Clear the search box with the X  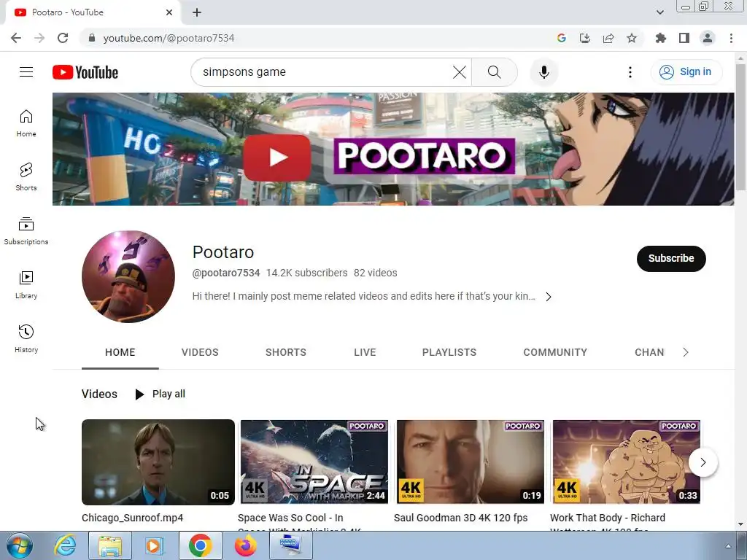pos(460,72)
